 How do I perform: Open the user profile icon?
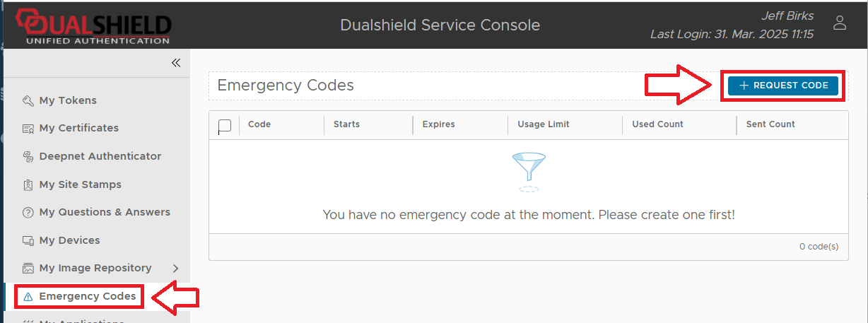coord(840,23)
